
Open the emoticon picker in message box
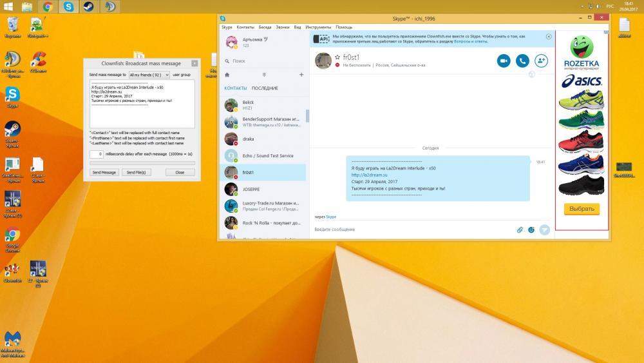(532, 230)
